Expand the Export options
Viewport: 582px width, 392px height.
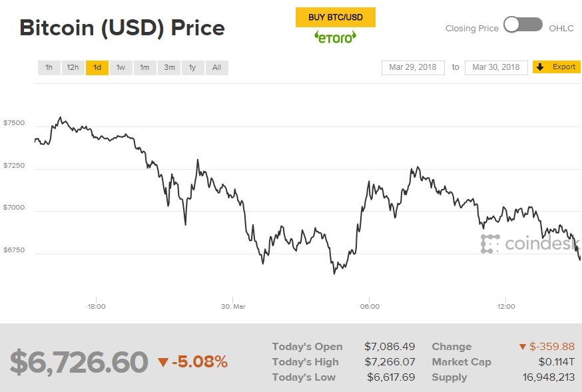562,67
